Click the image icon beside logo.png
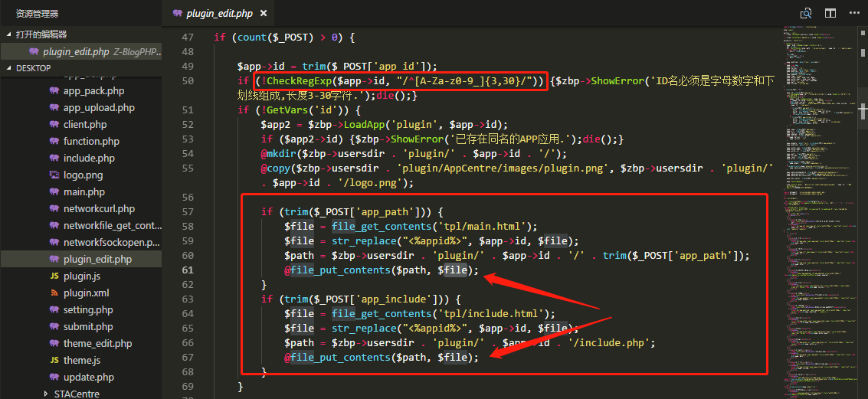868x399 pixels. tap(54, 175)
